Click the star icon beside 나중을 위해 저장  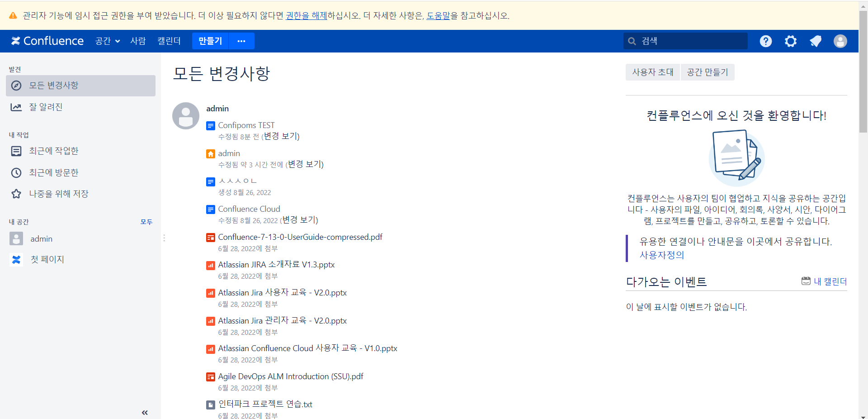[16, 194]
